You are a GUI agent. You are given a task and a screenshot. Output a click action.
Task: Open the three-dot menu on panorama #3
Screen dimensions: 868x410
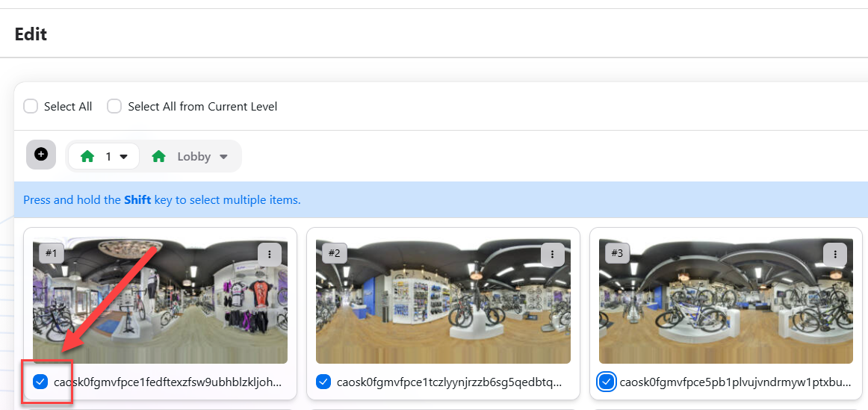tap(835, 255)
